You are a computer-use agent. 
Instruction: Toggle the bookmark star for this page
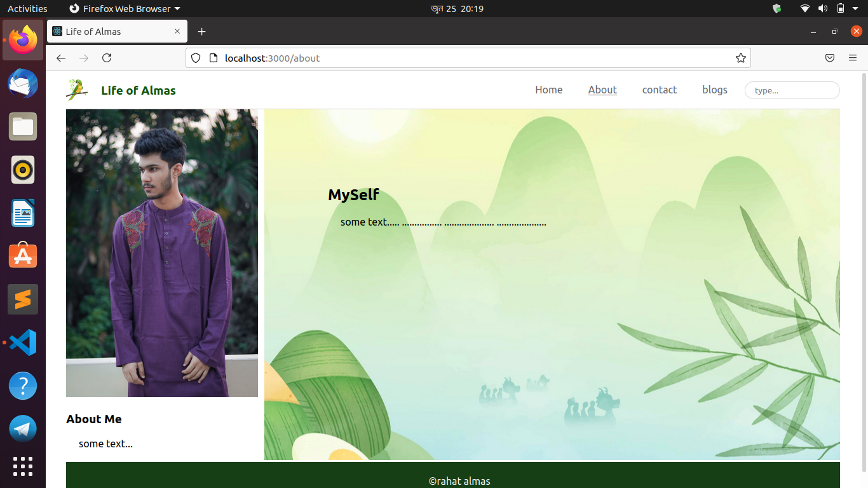tap(740, 58)
